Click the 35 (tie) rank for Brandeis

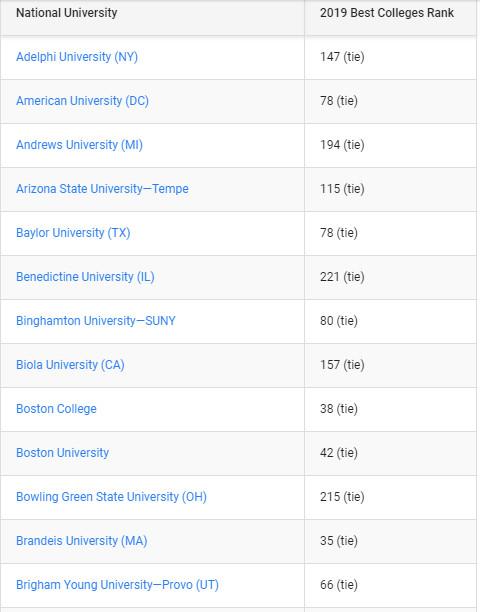[x=339, y=541]
